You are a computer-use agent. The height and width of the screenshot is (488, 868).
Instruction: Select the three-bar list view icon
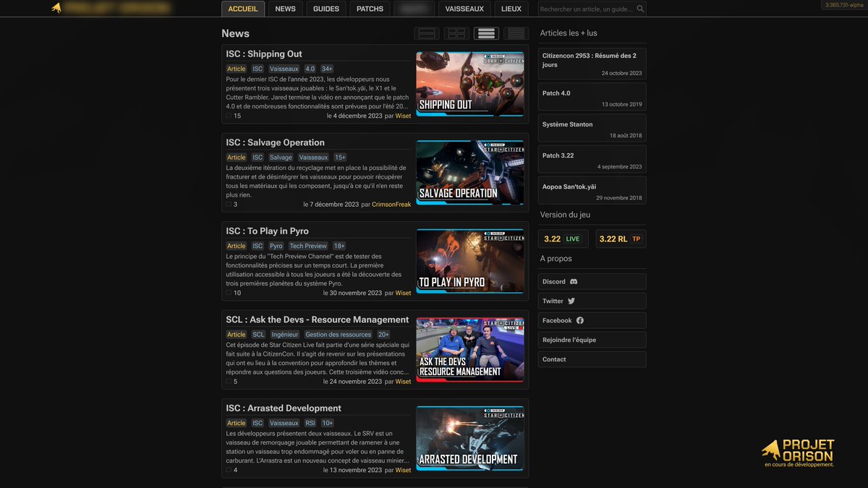point(486,33)
